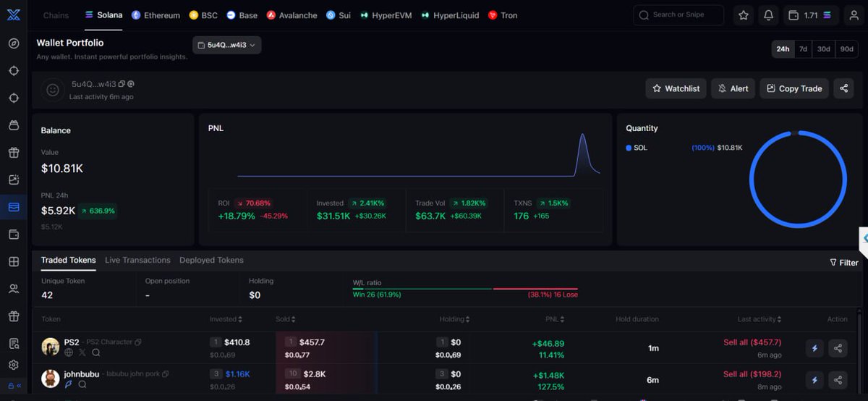The image size is (868, 401).
Task: Click the PNL chart spike
Action: point(582,154)
